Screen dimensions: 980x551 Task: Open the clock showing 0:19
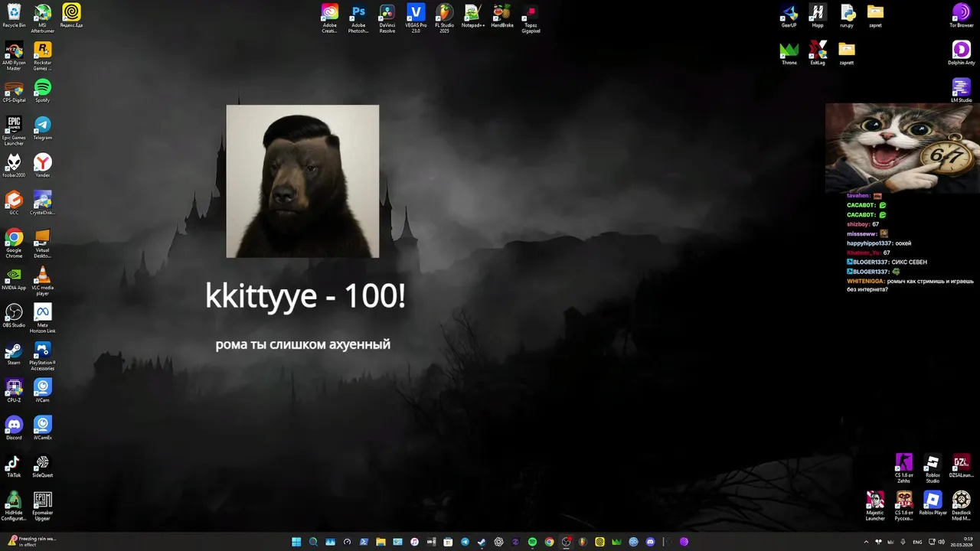pos(962,542)
